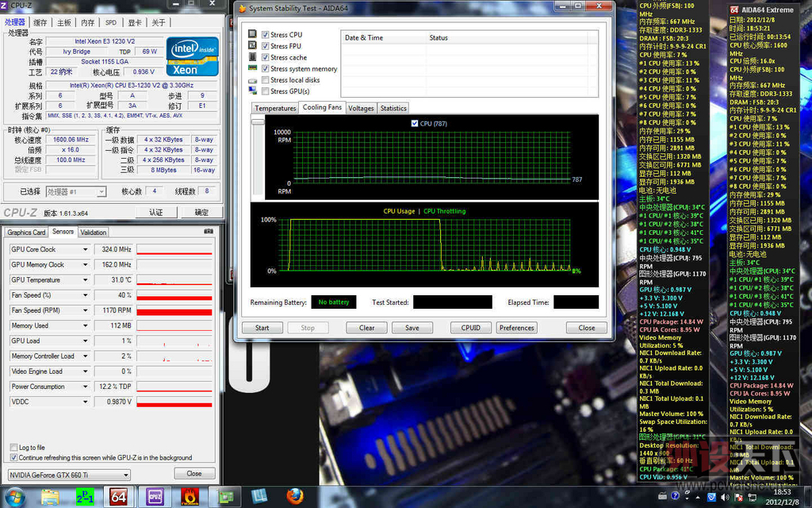Click Save button in AIDA64

point(412,328)
